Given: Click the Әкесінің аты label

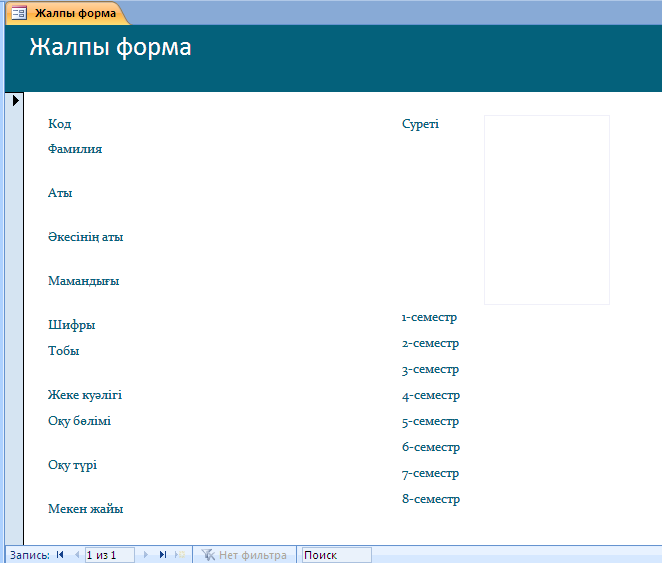Looking at the screenshot, I should tap(86, 237).
